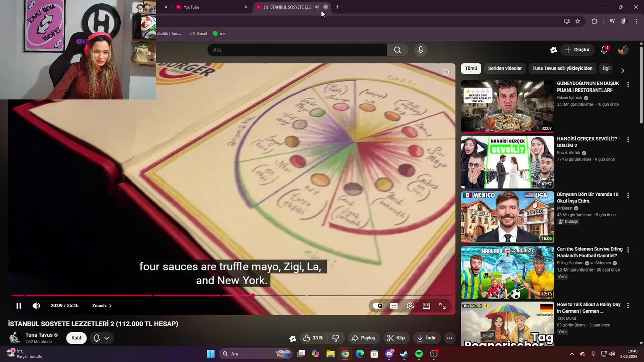Open a new browser tab
This screenshot has height=362, width=644.
click(x=337, y=7)
